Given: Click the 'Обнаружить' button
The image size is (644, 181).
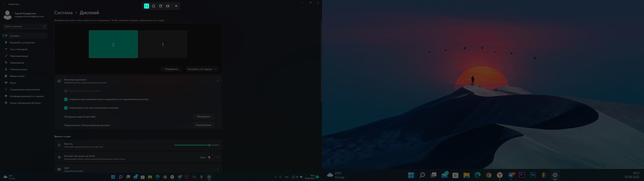Looking at the screenshot, I should (203, 116).
